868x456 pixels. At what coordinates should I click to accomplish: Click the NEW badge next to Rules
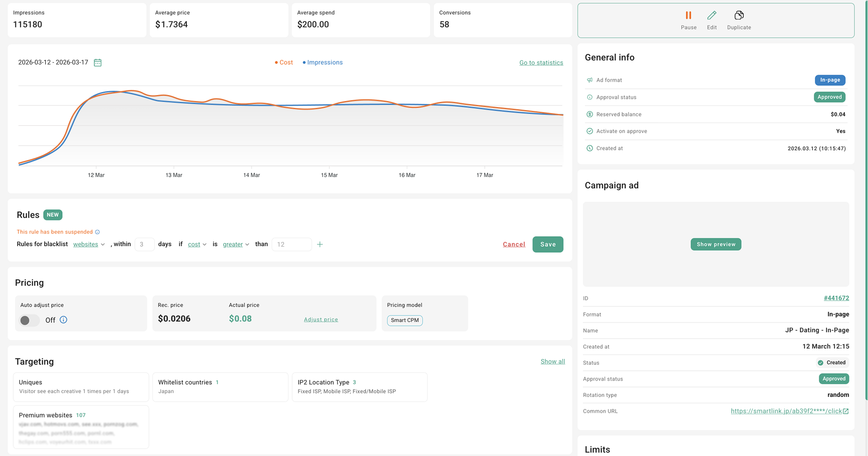[53, 215]
